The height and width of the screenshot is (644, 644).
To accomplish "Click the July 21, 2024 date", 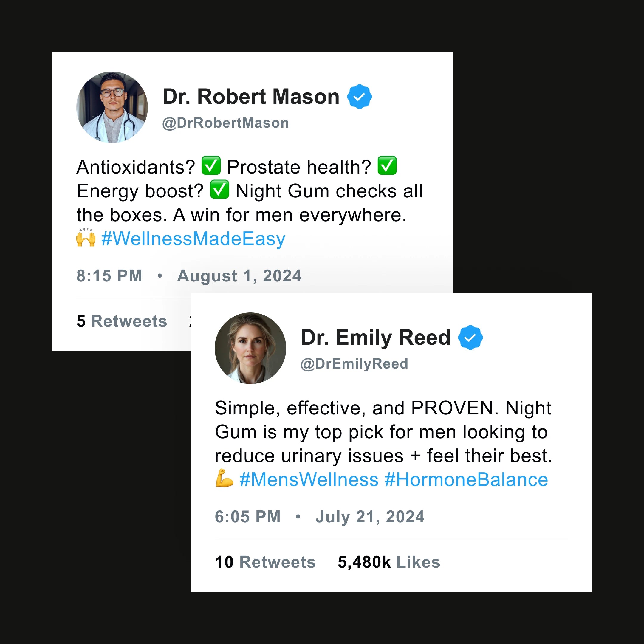I will 370,517.
